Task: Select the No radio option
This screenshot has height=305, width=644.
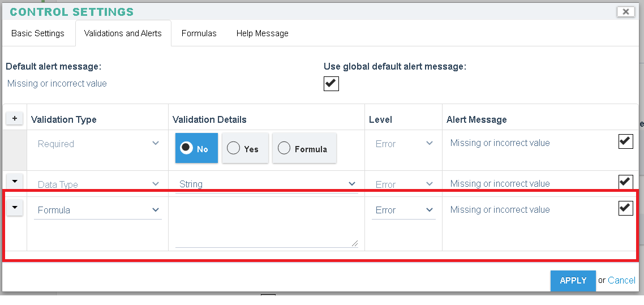Action: 196,148
